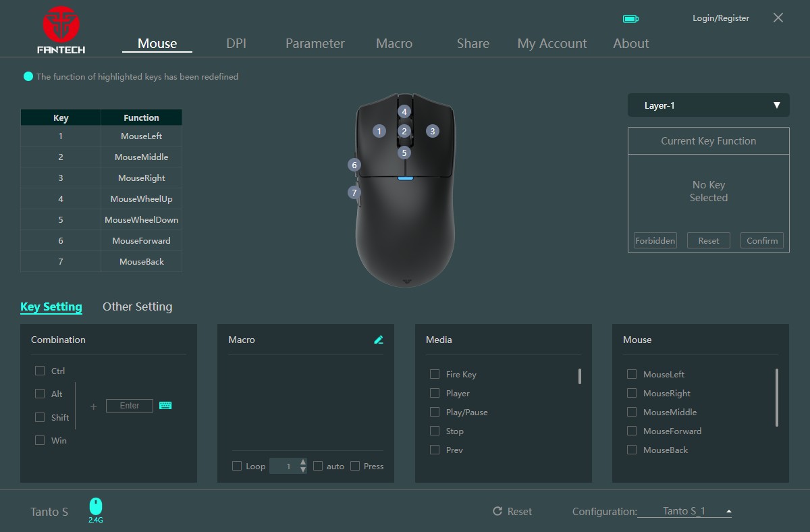Select the MouseForward row in key table

[101, 241]
